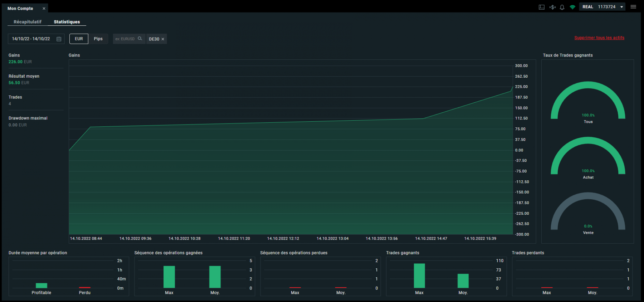Image resolution: width=644 pixels, height=302 pixels.
Task: Click the Max bar in Trades gagnants
Action: click(419, 276)
